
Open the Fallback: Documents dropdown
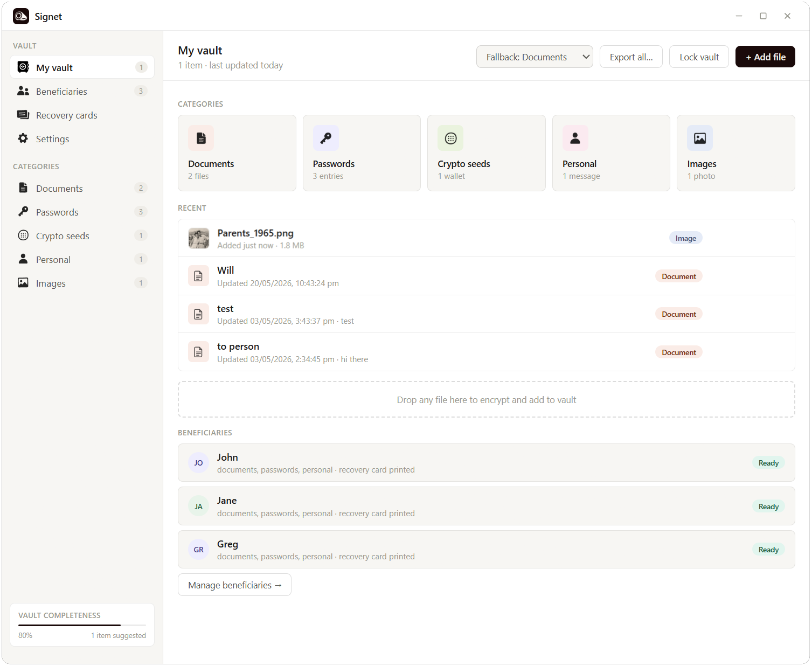[x=535, y=57]
